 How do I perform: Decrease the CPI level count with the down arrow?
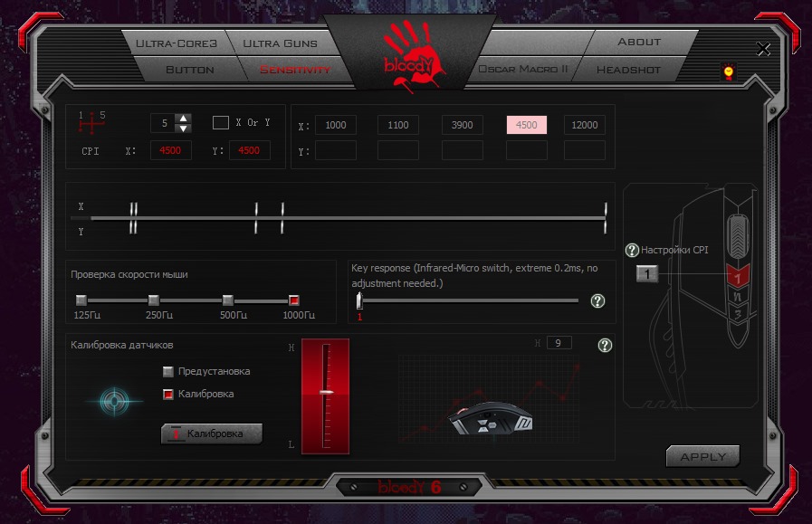[184, 128]
